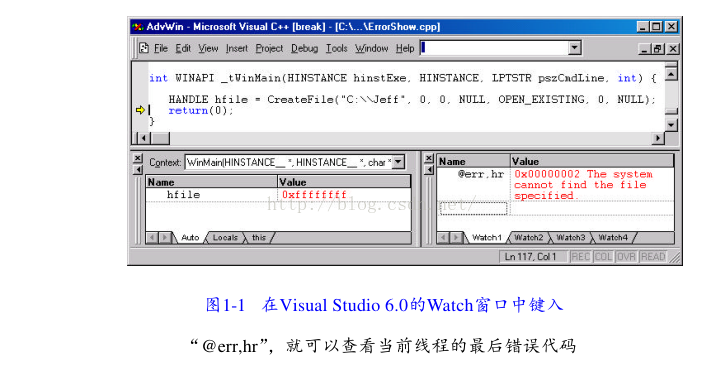Click the code editor scroll right arrow
The width and height of the screenshot is (725, 386).
click(657, 138)
